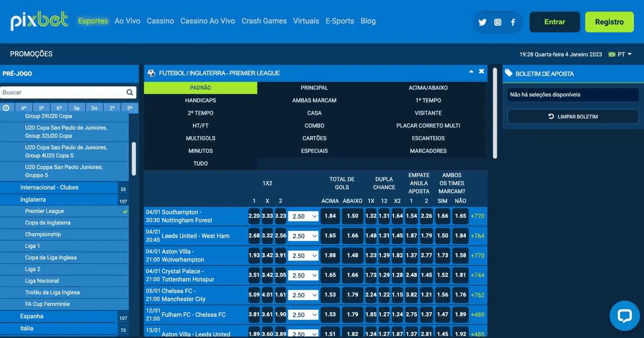Click the Registro button

pyautogui.click(x=610, y=22)
